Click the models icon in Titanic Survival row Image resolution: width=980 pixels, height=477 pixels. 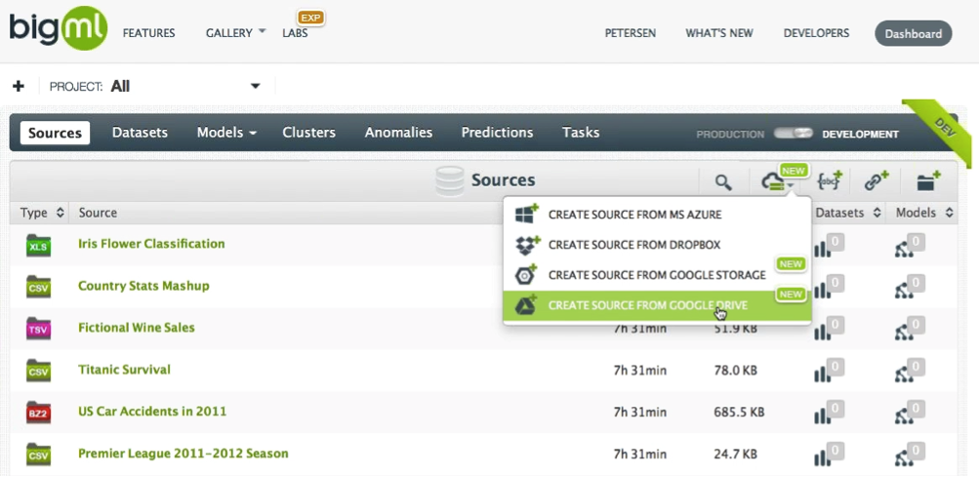pos(911,371)
